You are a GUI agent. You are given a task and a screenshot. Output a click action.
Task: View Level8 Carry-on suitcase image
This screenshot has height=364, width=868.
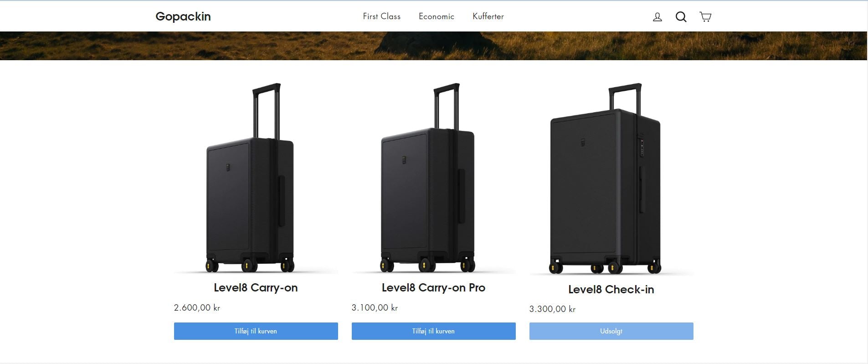coord(256,178)
